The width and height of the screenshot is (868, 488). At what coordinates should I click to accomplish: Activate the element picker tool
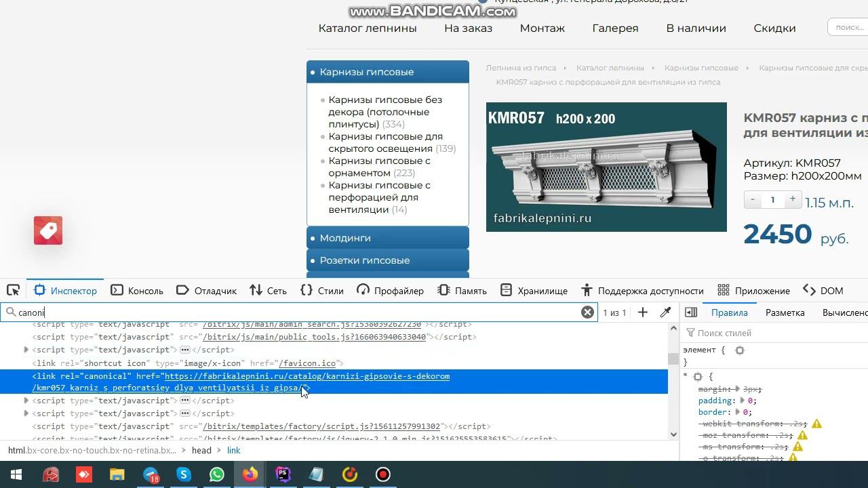tap(13, 290)
